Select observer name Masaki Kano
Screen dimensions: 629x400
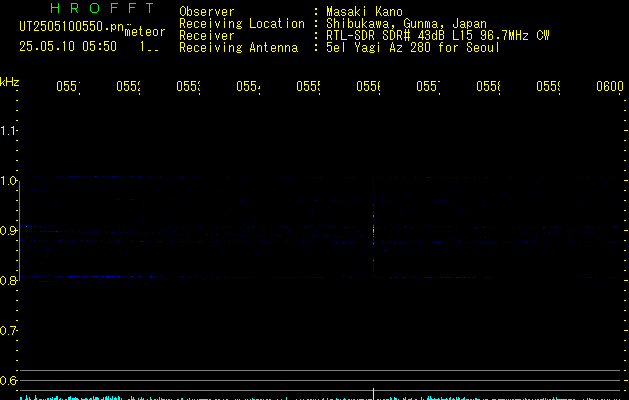pyautogui.click(x=364, y=12)
